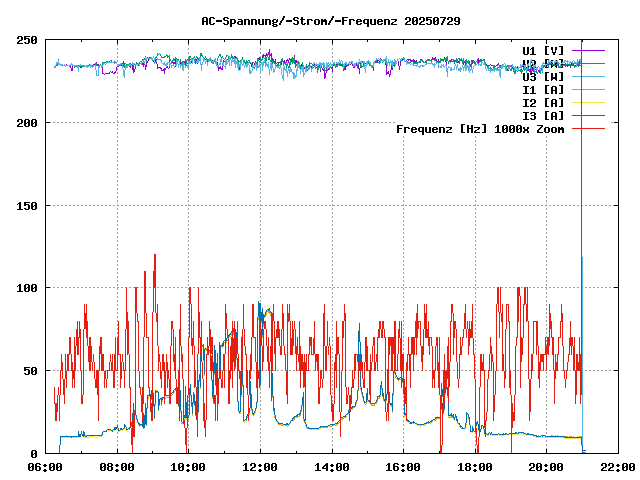Screen dimensions: 640x480
Task: Click the 250 y-axis value label
Action: pos(27,40)
